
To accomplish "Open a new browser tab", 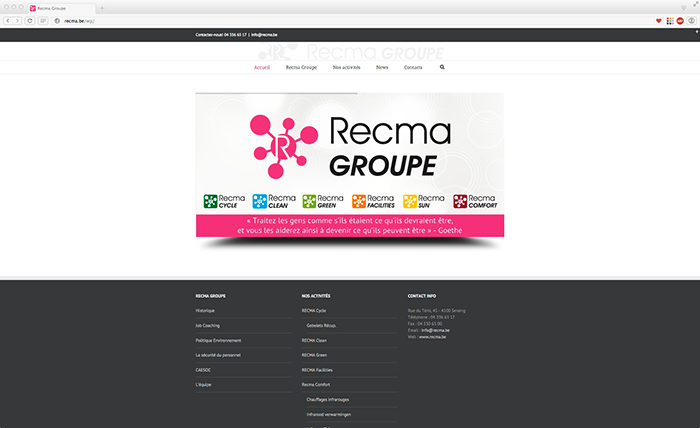I will tap(102, 7).
